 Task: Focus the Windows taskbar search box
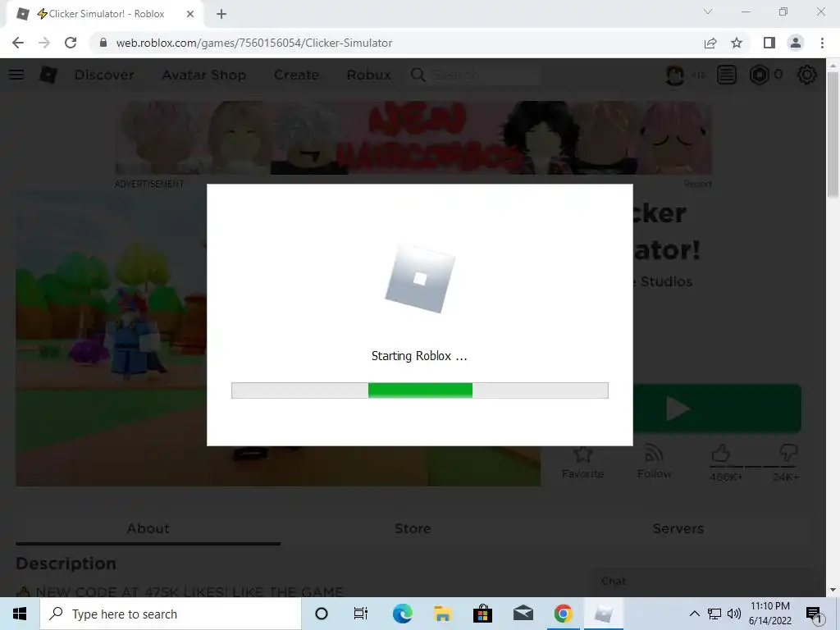pos(171,614)
